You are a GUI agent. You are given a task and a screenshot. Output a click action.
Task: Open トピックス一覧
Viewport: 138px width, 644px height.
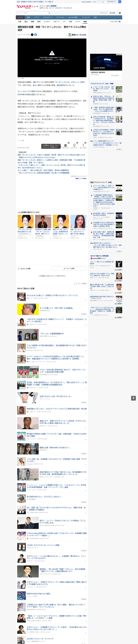[x=115, y=21]
